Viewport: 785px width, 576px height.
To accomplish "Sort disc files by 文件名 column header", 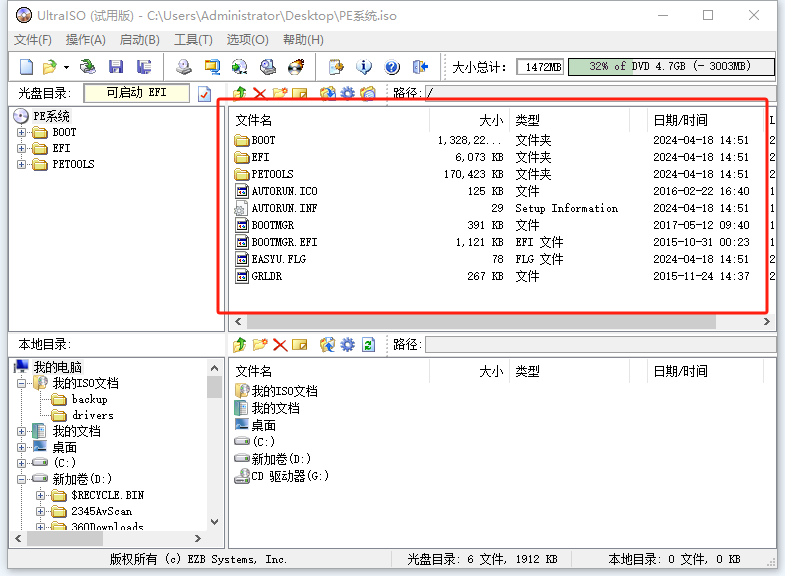I will [x=330, y=120].
